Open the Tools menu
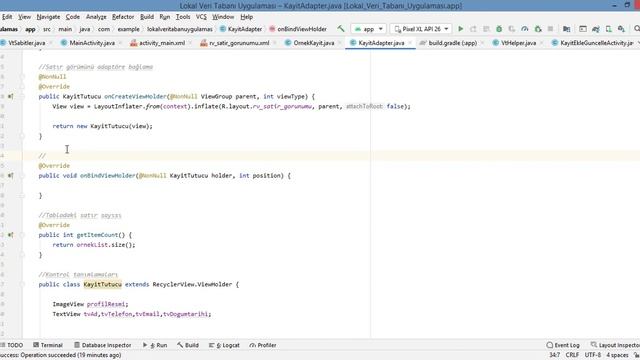The width and height of the screenshot is (640, 360). [183, 17]
